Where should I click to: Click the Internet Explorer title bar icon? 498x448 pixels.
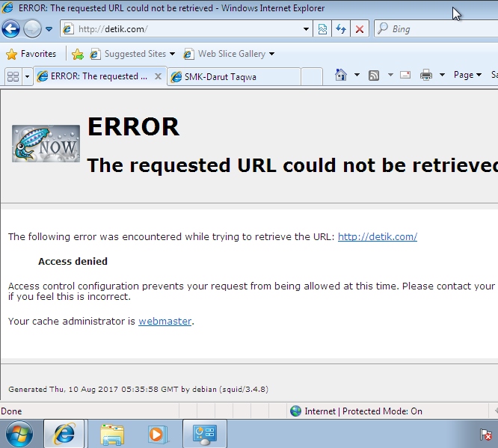click(x=7, y=7)
